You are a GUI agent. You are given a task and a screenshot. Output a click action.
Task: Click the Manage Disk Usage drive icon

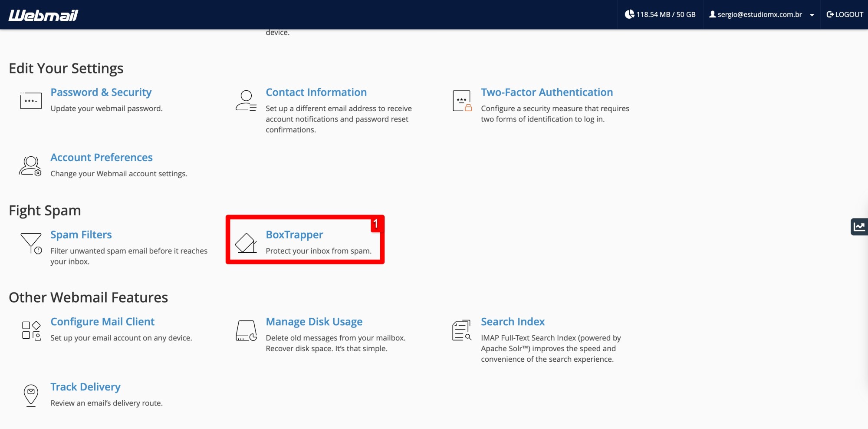click(x=246, y=330)
